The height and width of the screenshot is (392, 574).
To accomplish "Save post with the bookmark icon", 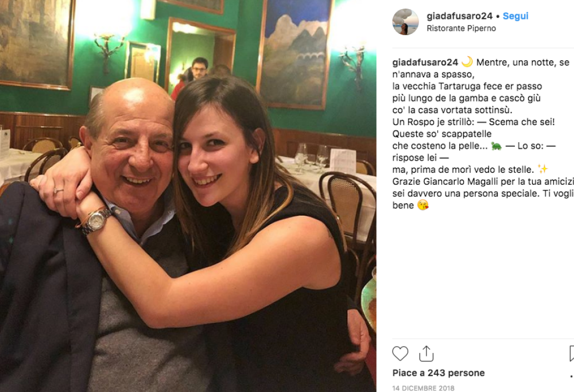I will pos(572,354).
